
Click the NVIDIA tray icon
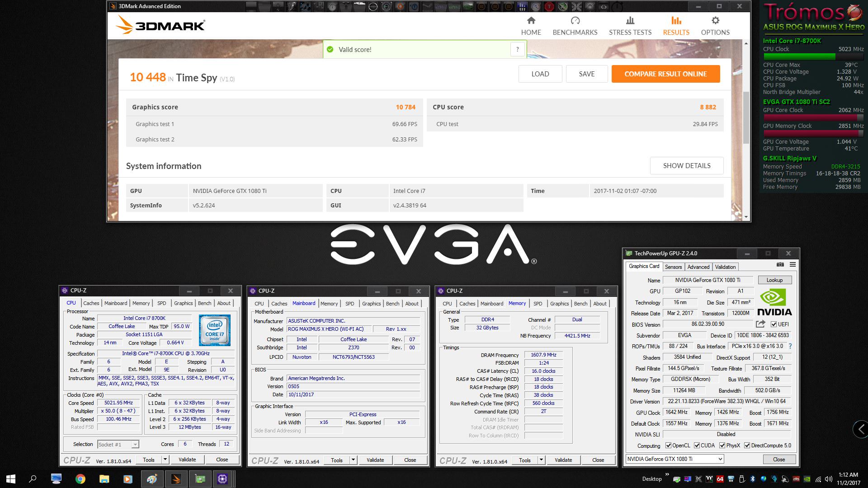tap(807, 479)
